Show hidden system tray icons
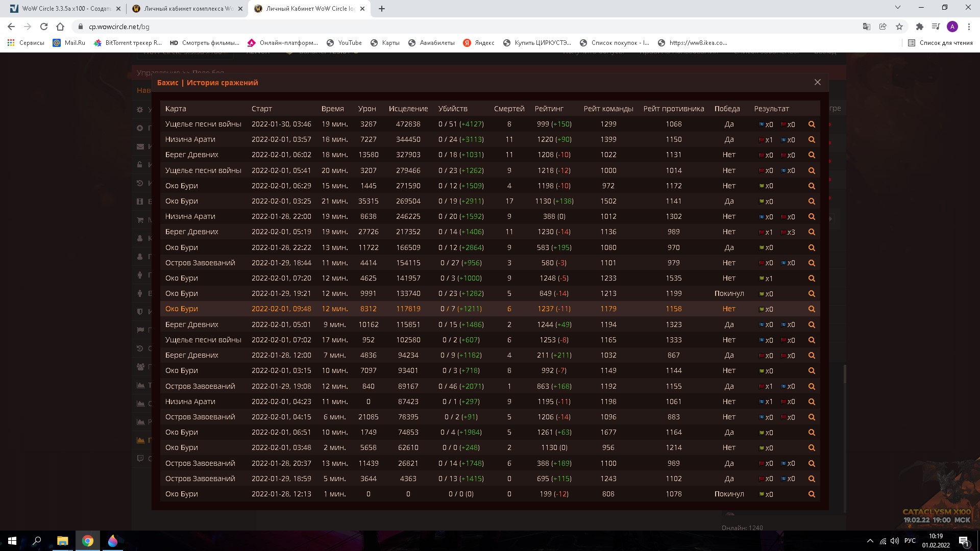The image size is (980, 551). pos(870,541)
